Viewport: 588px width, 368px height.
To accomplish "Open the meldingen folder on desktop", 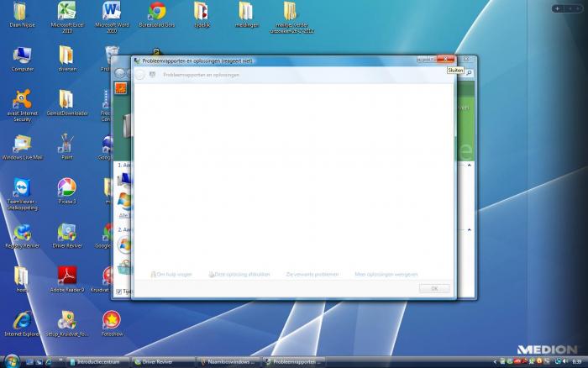I will click(x=246, y=15).
